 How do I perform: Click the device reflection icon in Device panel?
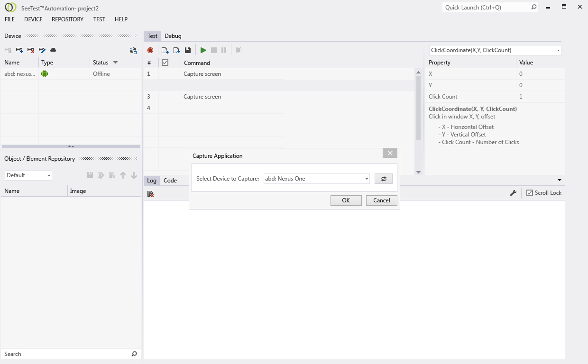(133, 50)
